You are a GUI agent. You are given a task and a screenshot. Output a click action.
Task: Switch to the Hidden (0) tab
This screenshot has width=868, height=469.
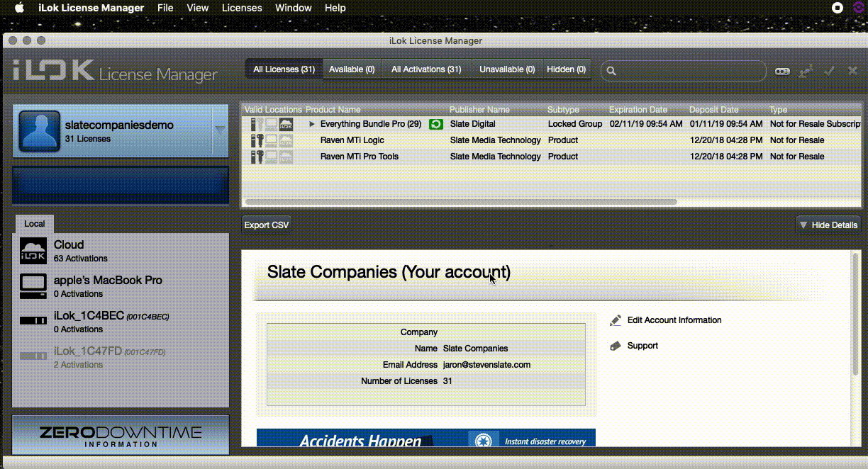566,69
